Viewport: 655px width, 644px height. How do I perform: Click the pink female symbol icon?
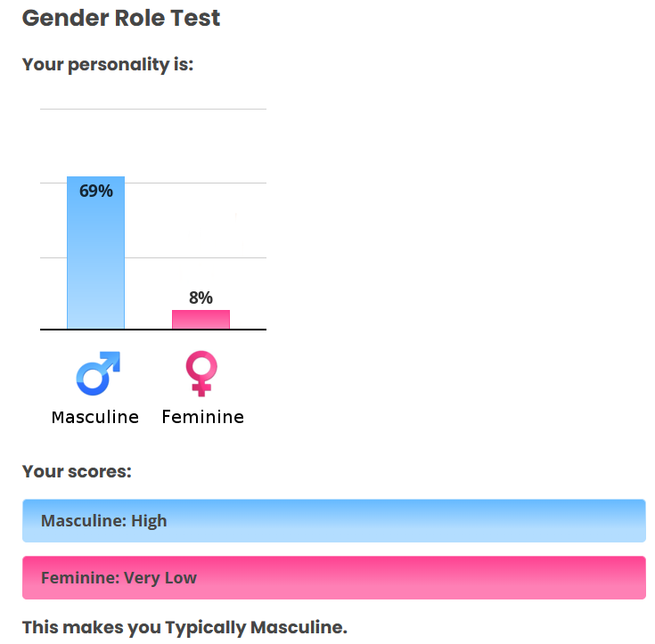(x=201, y=373)
